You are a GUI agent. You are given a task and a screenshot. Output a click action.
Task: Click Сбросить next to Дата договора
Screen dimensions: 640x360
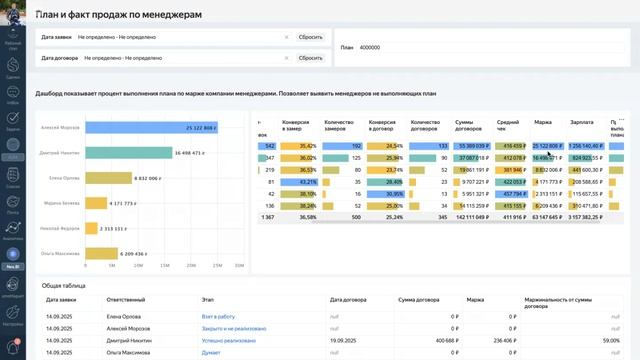click(x=310, y=58)
